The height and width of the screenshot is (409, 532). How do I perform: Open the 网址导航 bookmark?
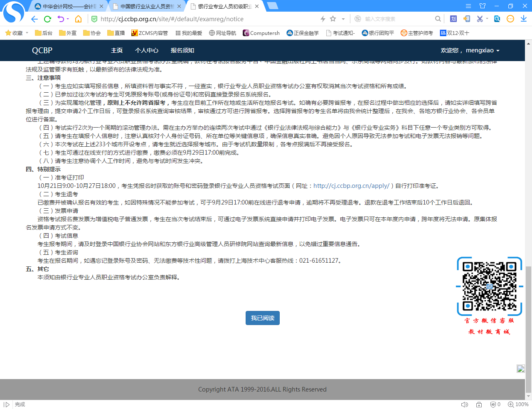[x=222, y=33]
